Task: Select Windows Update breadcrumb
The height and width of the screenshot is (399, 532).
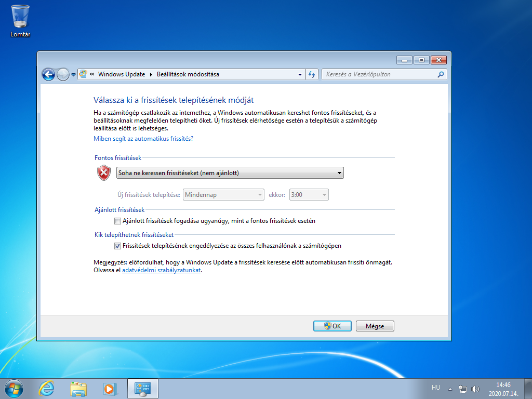Action: [x=122, y=74]
